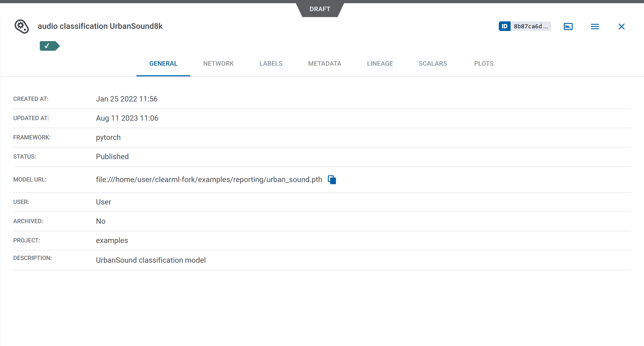The image size is (644, 346).
Task: Click the UrbanSound classification model description
Action: (x=151, y=260)
